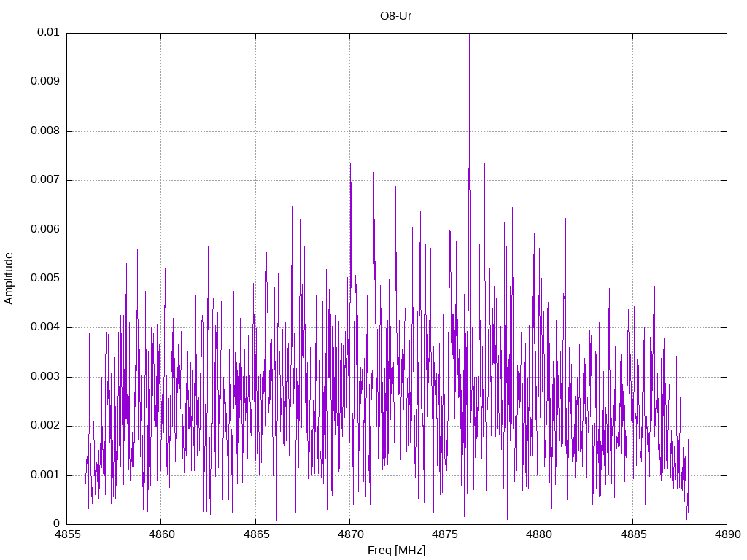Click the 4860 x-axis tick label

(161, 534)
